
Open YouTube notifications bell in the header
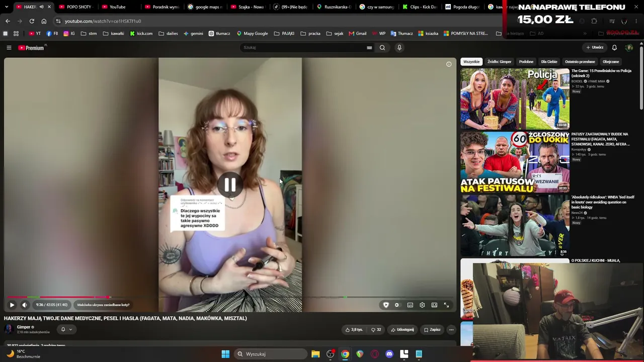[614, 48]
